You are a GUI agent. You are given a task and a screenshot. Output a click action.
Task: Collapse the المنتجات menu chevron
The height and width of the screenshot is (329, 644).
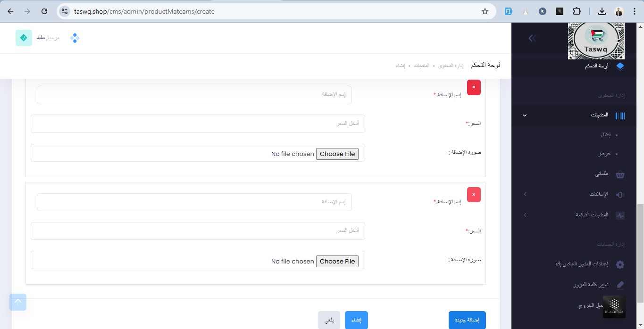(525, 115)
